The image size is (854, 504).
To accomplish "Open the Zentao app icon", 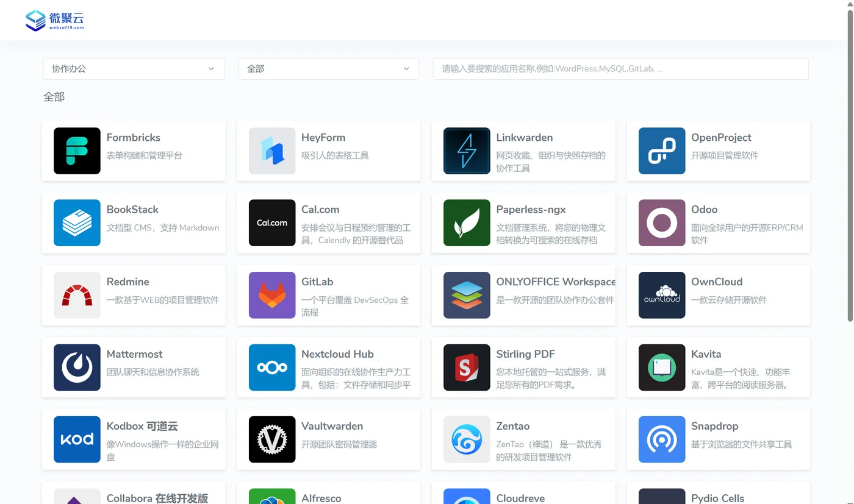I will point(467,439).
